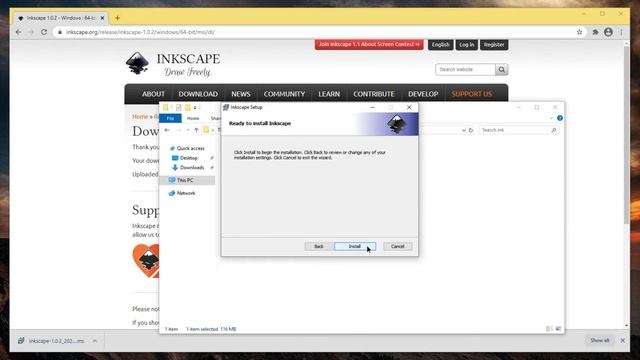Screen dimensions: 640x360
Task: Open the Inkscape 1.1 About Screen Contest banner
Action: coord(369,44)
